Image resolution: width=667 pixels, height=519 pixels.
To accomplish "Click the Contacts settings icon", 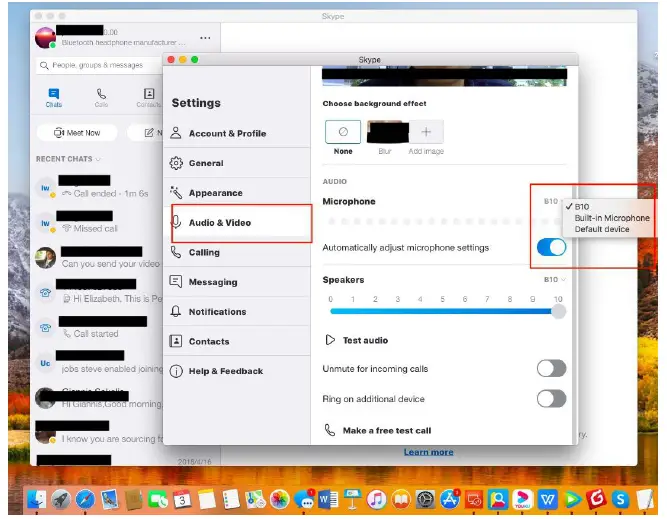I will (x=176, y=341).
